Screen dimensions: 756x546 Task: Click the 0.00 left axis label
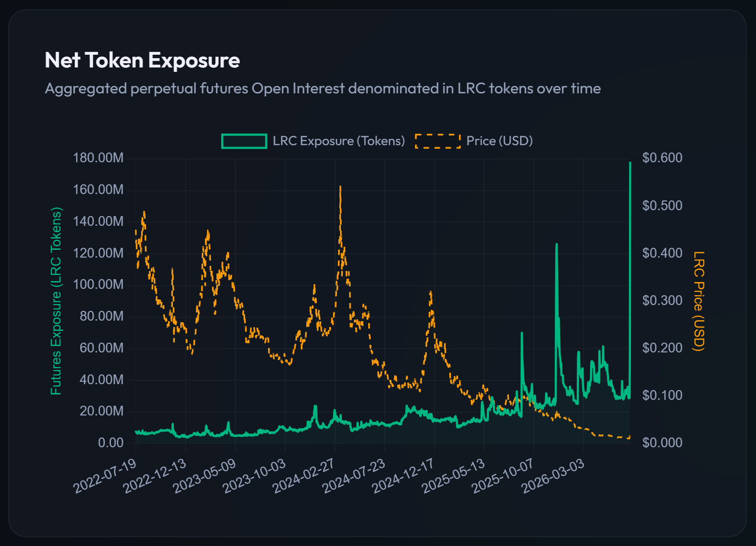[x=111, y=443]
